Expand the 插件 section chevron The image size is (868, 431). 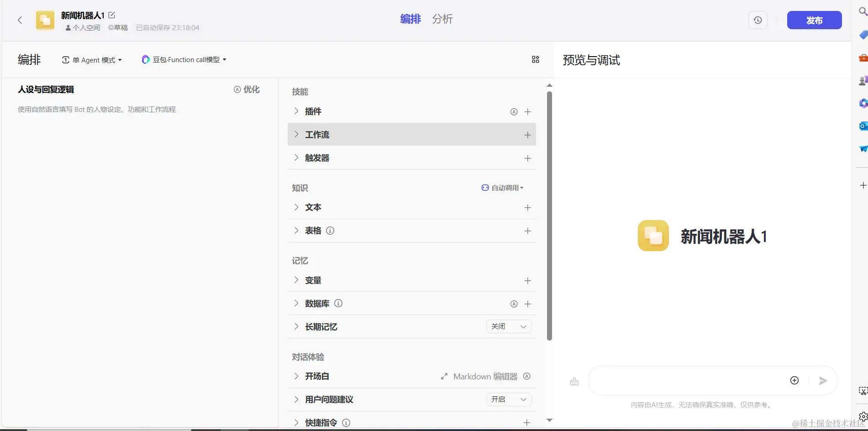[296, 111]
